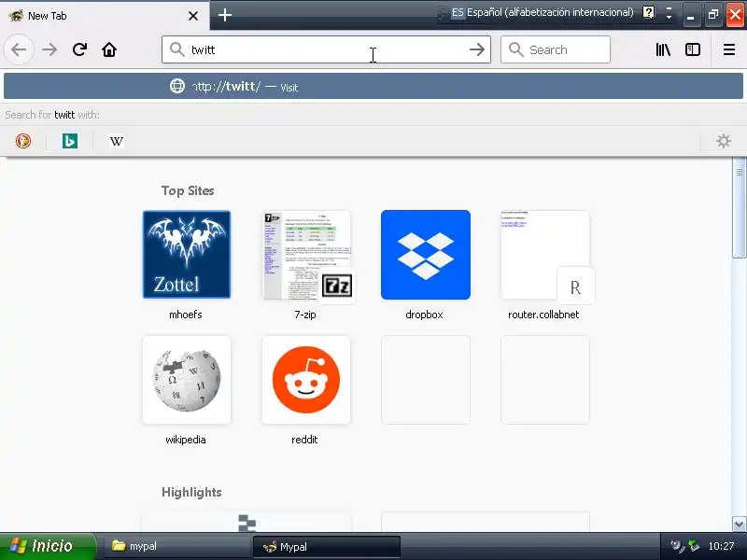Click the address bar magnifier icon

(177, 49)
